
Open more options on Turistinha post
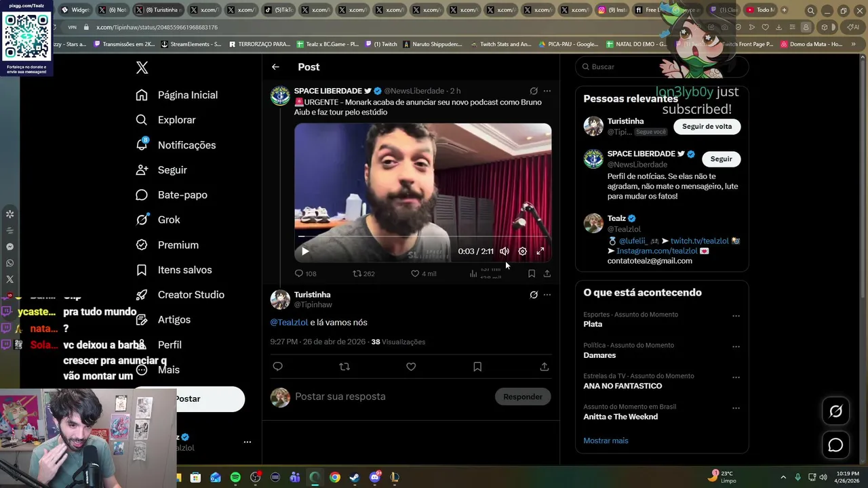click(x=547, y=295)
